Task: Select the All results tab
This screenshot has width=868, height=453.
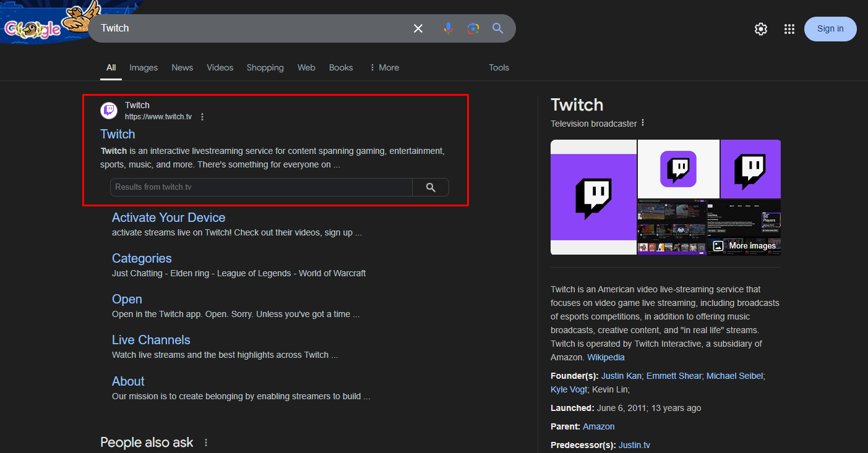Action: click(111, 67)
